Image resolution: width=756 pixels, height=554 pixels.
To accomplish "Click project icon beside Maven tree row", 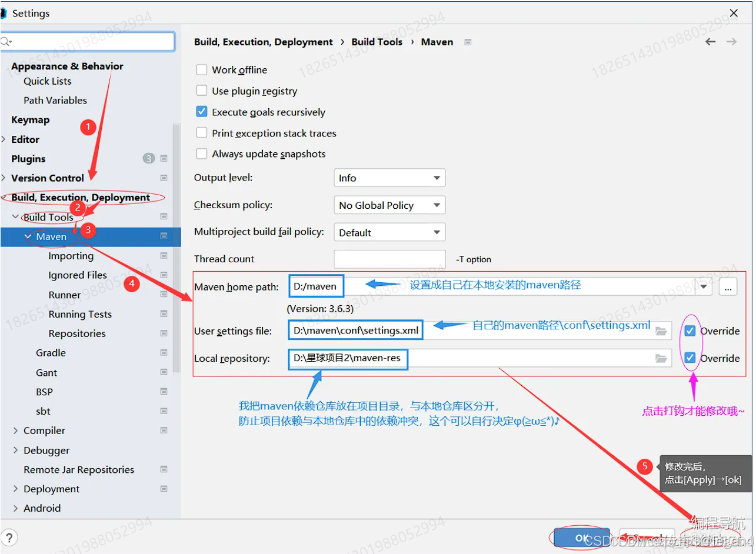I will click(x=164, y=236).
